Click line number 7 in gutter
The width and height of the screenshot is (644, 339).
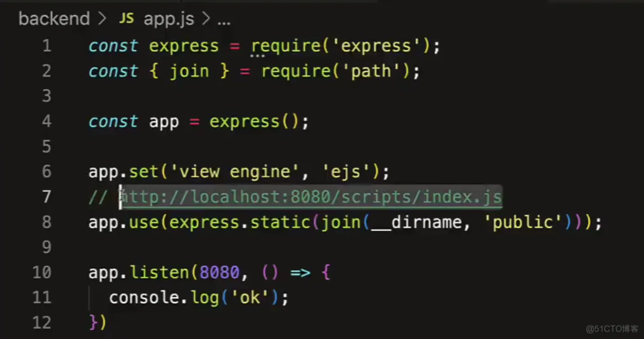[47, 197]
